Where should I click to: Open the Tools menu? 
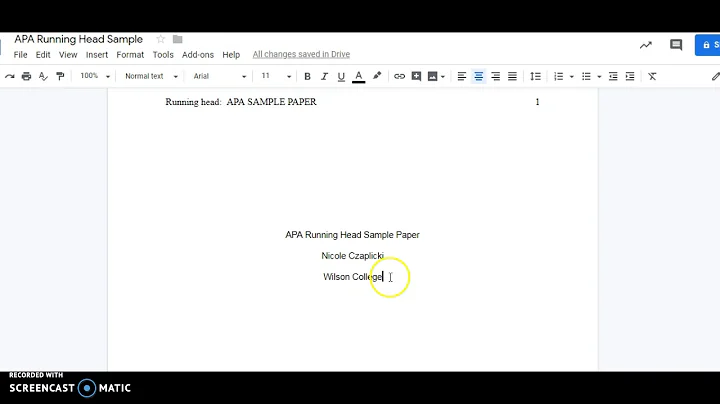pos(163,55)
